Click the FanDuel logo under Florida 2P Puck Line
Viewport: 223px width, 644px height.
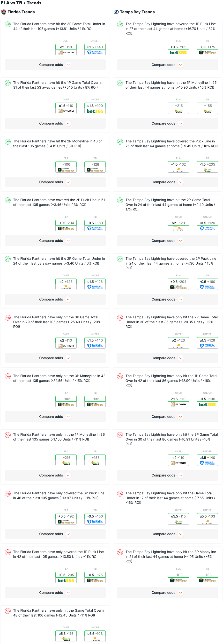[x=95, y=229]
